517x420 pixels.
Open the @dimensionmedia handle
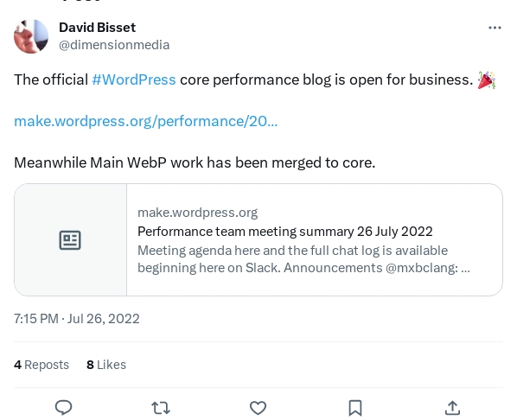tap(114, 45)
